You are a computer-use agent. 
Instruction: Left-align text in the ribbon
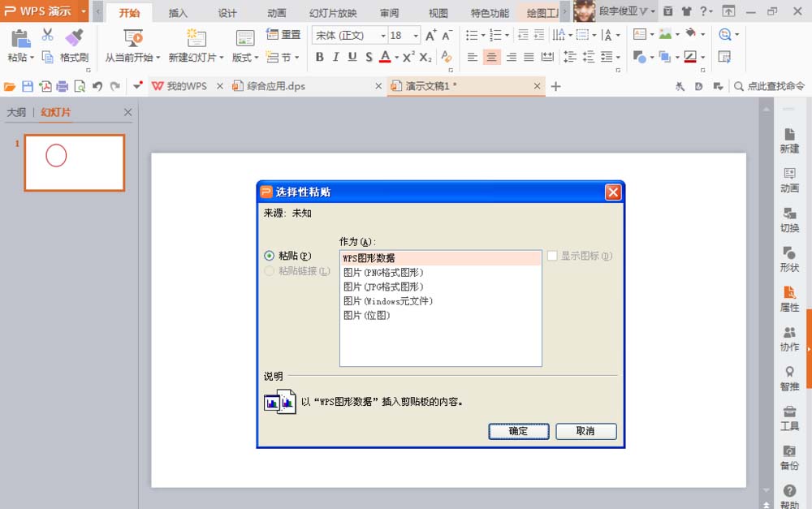(x=473, y=57)
